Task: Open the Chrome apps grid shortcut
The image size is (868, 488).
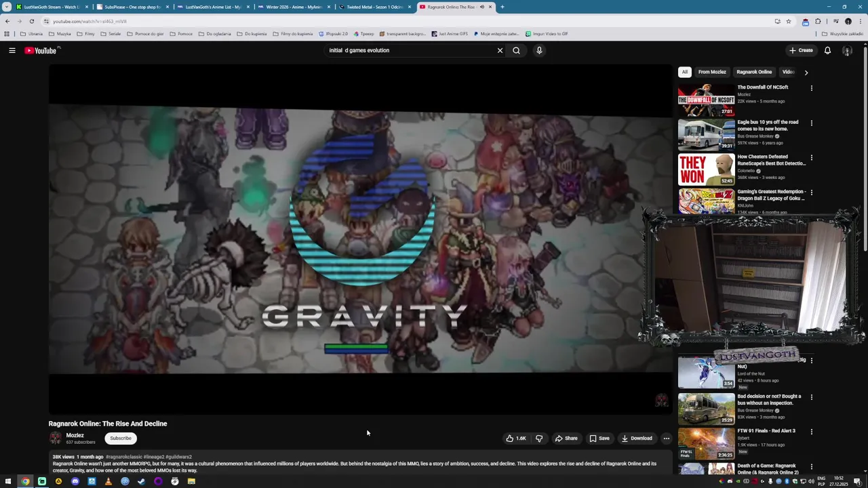Action: (x=7, y=33)
